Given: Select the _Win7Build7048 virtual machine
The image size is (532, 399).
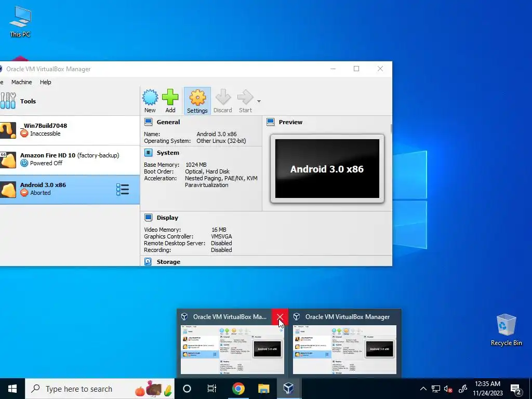Looking at the screenshot, I should pyautogui.click(x=70, y=130).
